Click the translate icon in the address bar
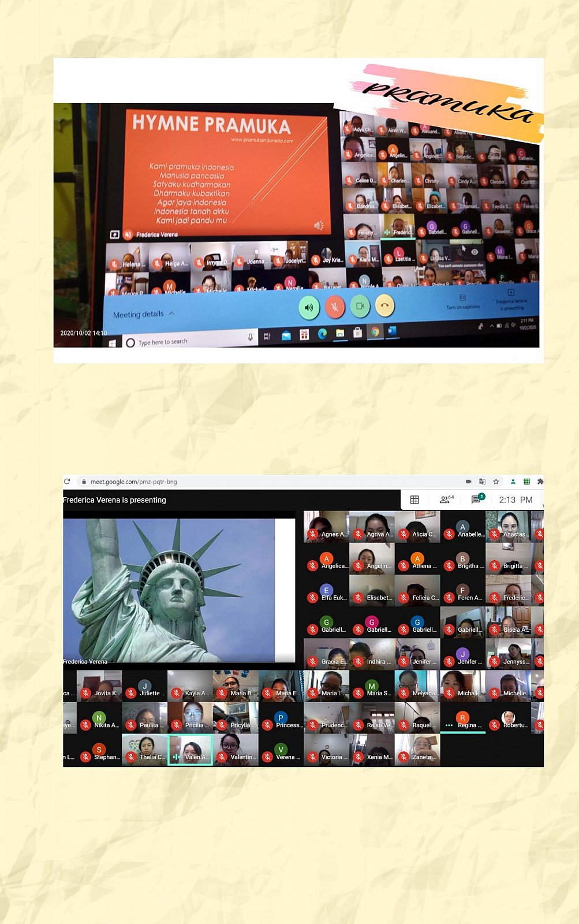Screen dimensions: 579x924 point(482,482)
